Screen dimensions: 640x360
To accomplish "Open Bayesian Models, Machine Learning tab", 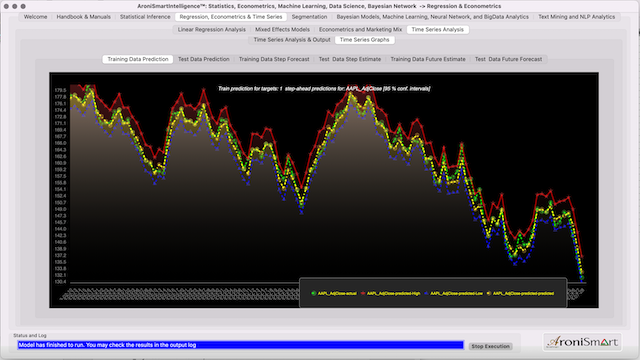I will (432, 17).
